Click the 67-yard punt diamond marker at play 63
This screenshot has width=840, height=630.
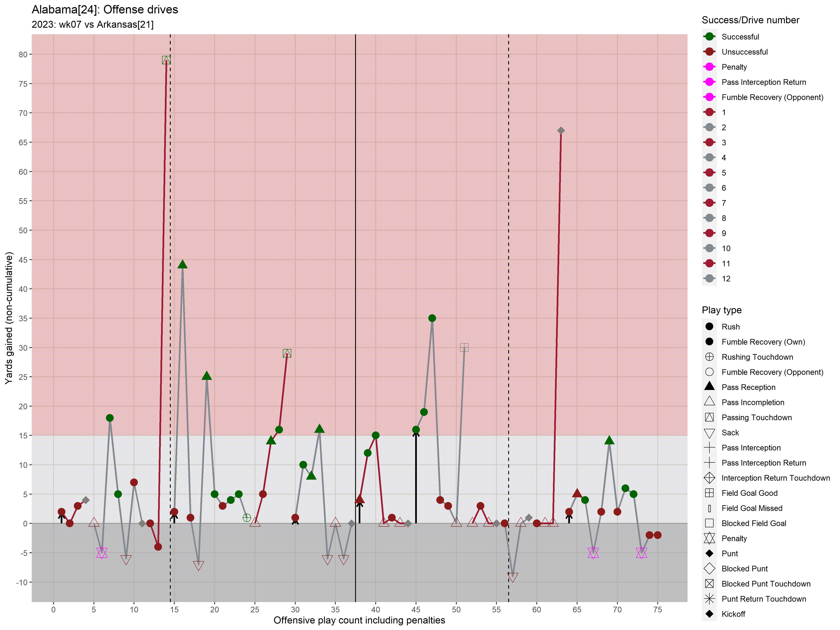click(x=560, y=131)
